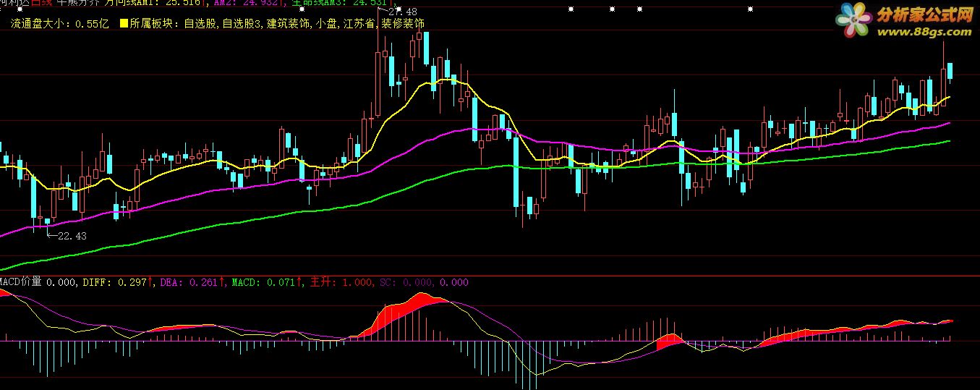
Task: Click the 建筑装饰 sector label
Action: click(x=289, y=24)
